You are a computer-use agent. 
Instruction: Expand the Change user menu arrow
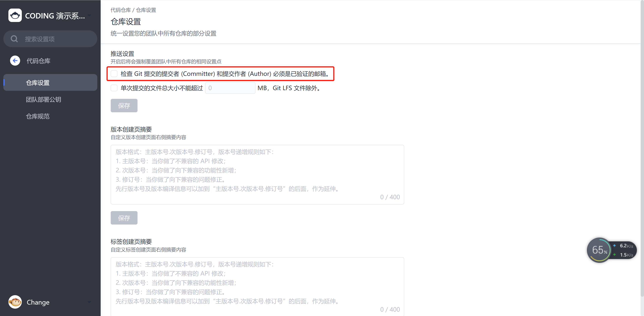coord(89,302)
